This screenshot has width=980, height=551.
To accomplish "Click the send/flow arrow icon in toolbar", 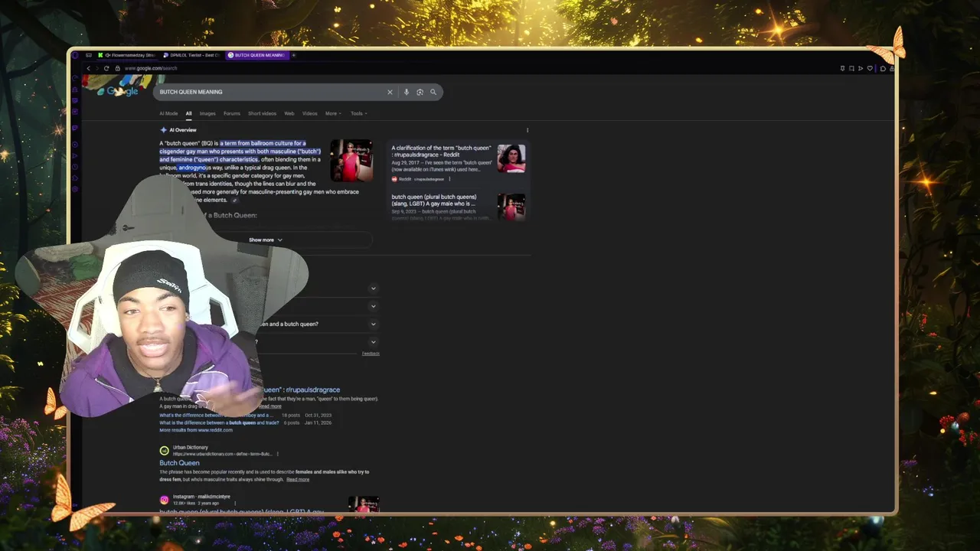I will pos(861,68).
